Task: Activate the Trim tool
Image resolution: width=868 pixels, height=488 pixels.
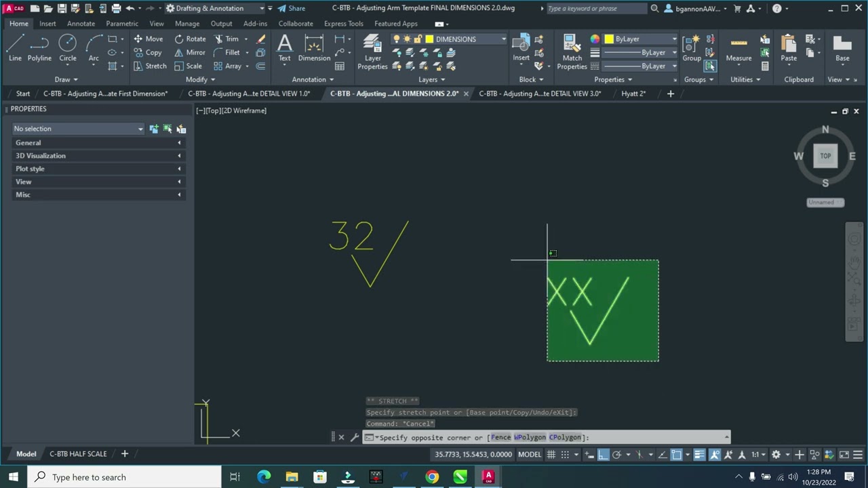Action: pyautogui.click(x=226, y=39)
